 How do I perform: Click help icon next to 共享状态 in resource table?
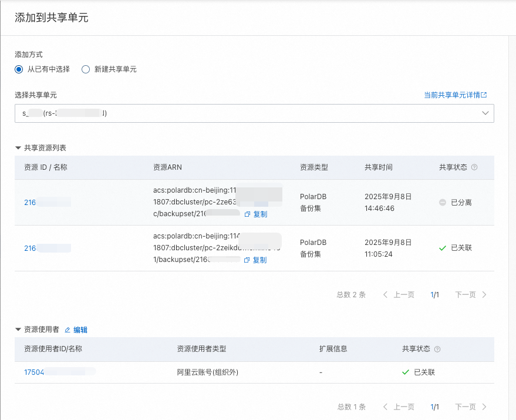[474, 167]
